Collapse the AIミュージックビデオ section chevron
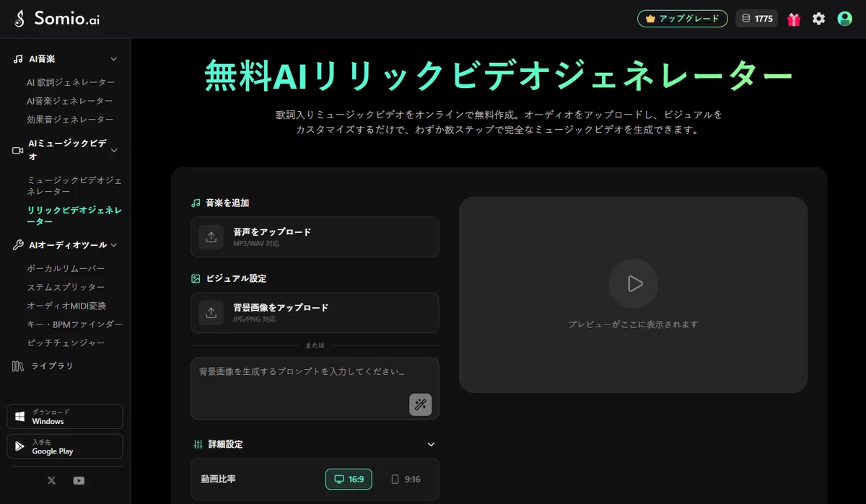 click(x=113, y=150)
